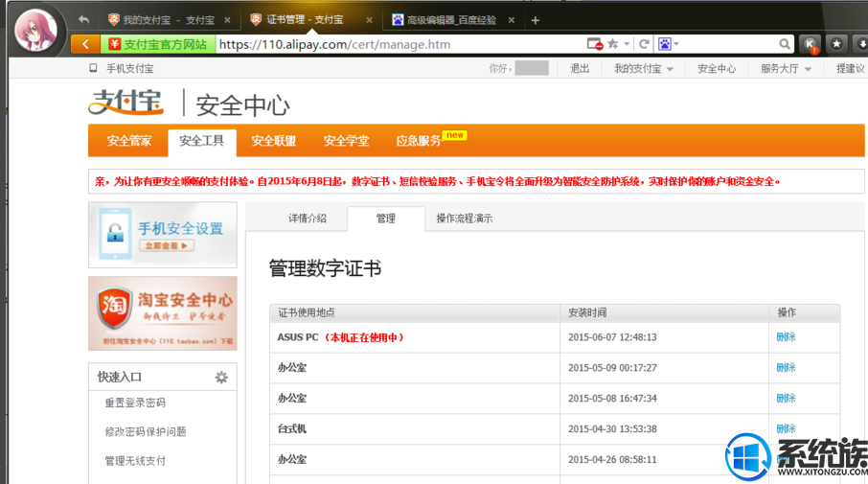Click the user avatar picture in the browser corner

coord(35,30)
